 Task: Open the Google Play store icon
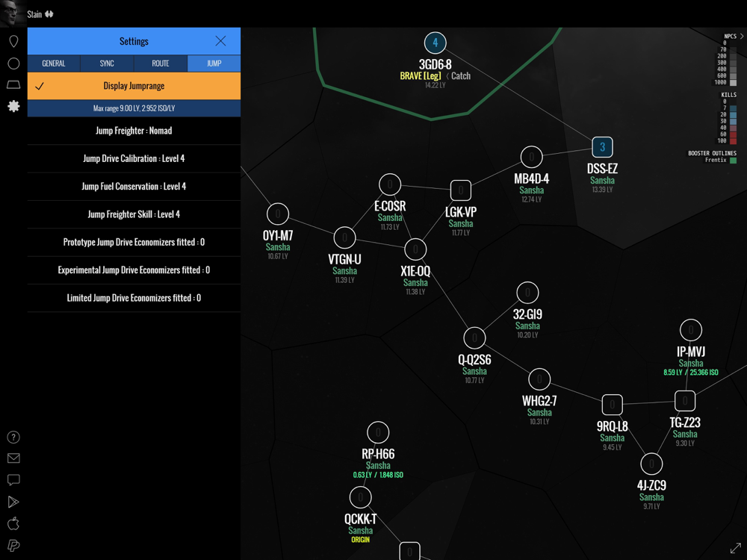[x=13, y=502]
